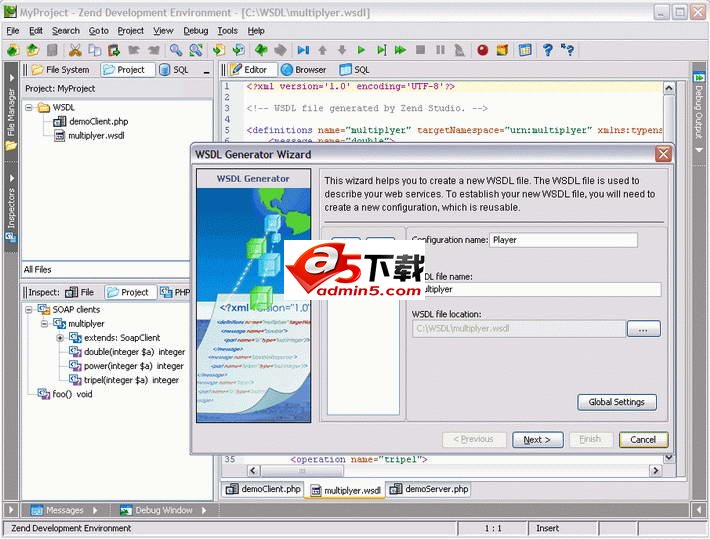Collapse the WSDL folder tree node
The height and width of the screenshot is (540, 710).
pos(29,108)
